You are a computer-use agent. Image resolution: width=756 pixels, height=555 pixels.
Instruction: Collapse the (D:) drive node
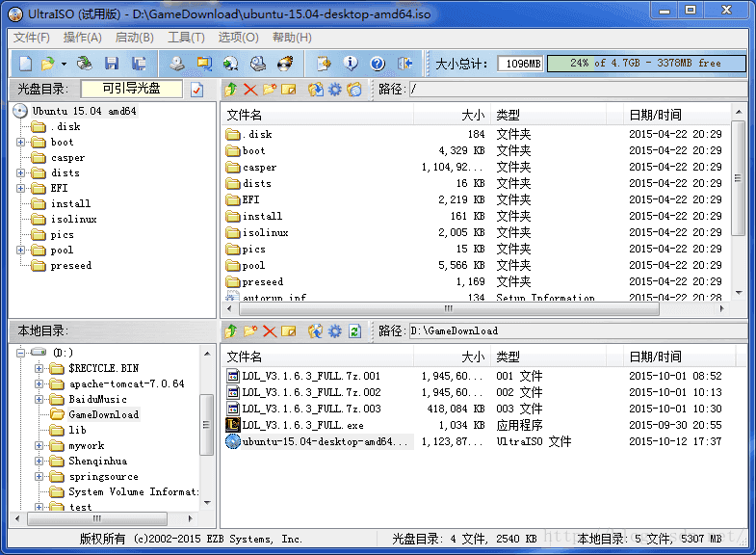pos(20,353)
